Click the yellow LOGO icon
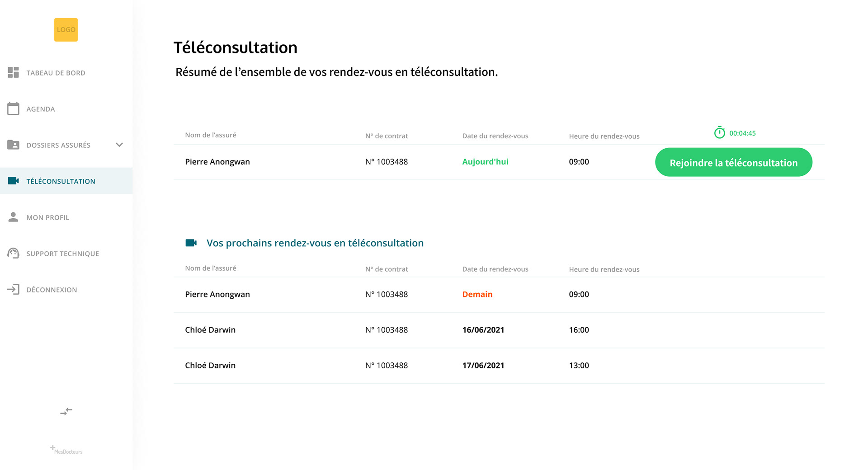The height and width of the screenshot is (470, 868). (66, 30)
